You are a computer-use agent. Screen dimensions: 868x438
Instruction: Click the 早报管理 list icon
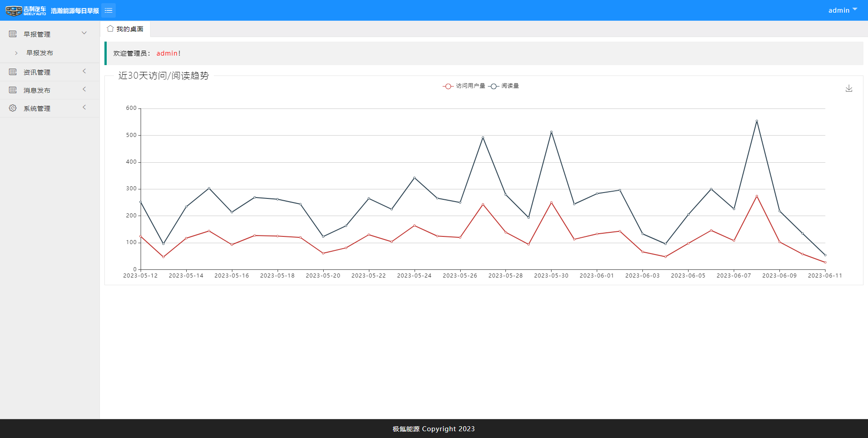[13, 34]
